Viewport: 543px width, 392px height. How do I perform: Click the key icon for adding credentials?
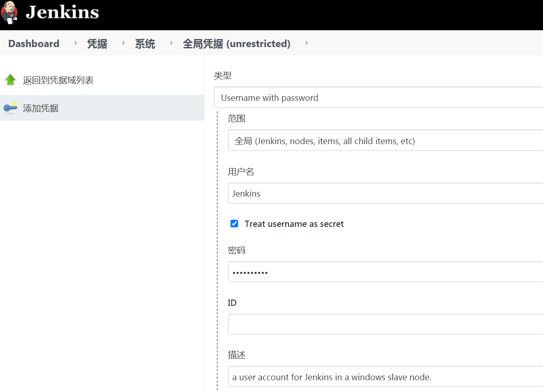coord(10,108)
